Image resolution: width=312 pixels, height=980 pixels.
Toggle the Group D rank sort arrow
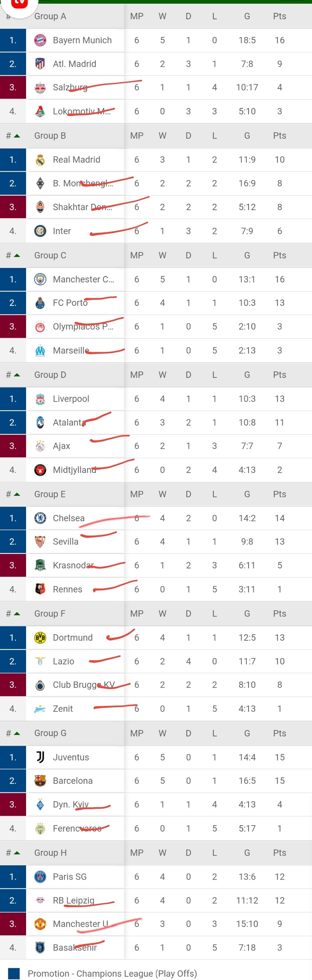click(17, 375)
